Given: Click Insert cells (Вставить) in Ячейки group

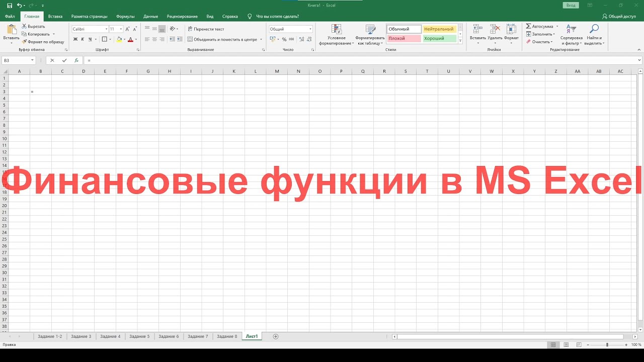Looking at the screenshot, I should point(477,34).
